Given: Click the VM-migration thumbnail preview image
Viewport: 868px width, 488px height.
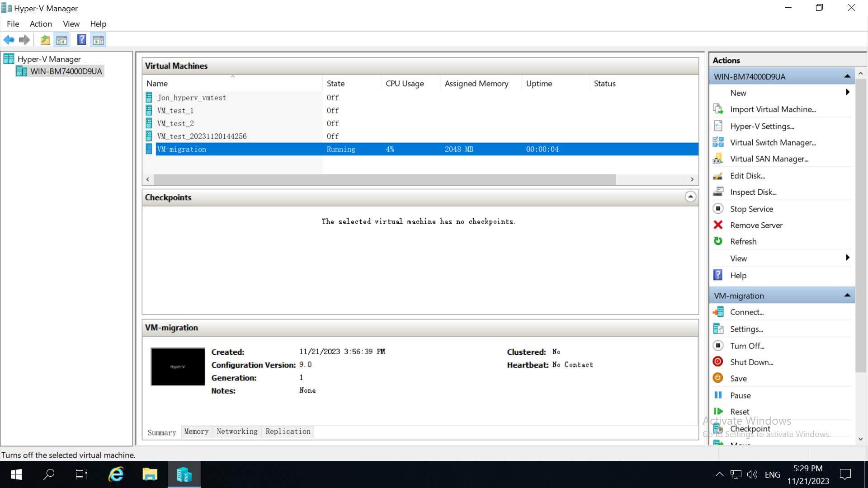Looking at the screenshot, I should pyautogui.click(x=177, y=366).
